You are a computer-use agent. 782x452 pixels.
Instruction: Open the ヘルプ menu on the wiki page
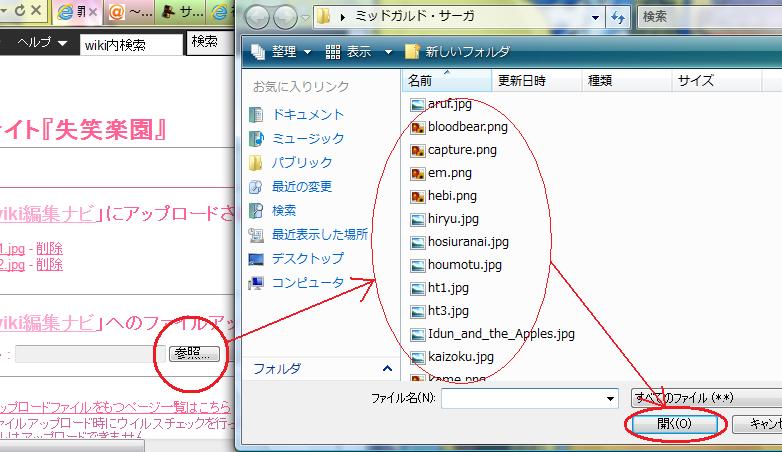point(43,42)
